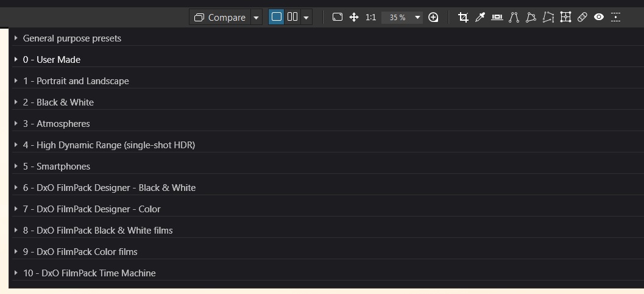Click the Compare button

click(220, 17)
